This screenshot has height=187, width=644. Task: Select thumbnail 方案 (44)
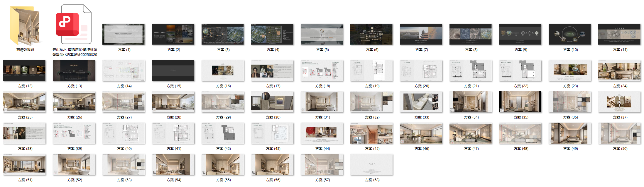[x=322, y=133]
